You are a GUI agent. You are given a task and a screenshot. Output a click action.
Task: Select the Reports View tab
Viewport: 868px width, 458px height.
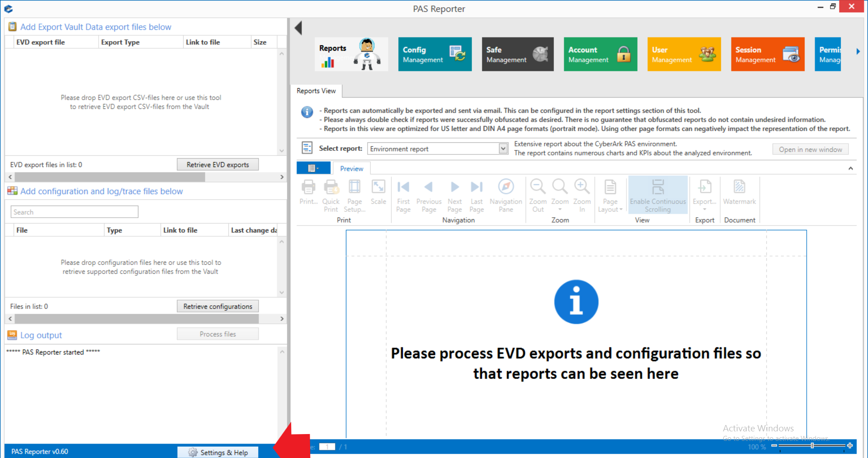click(x=316, y=91)
